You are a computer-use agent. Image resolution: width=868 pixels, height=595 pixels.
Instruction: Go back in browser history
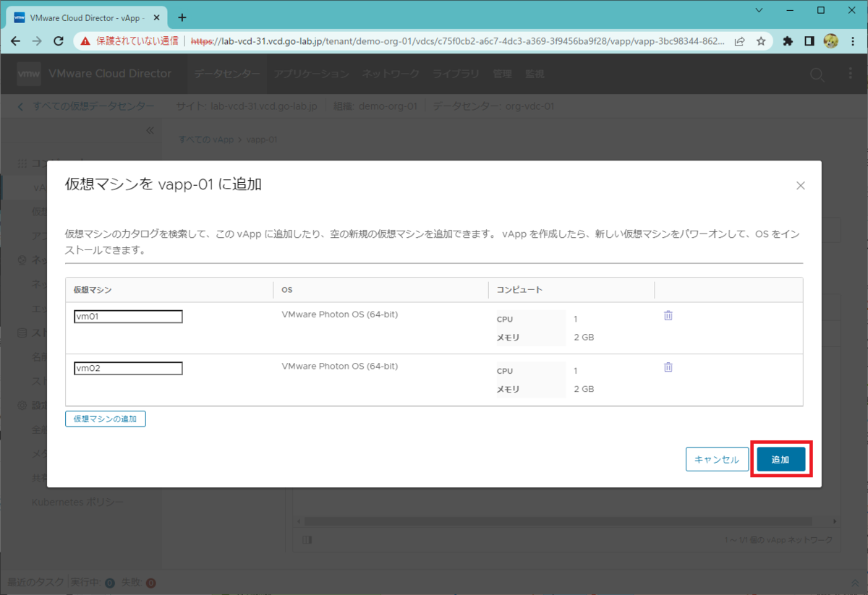pyautogui.click(x=16, y=41)
